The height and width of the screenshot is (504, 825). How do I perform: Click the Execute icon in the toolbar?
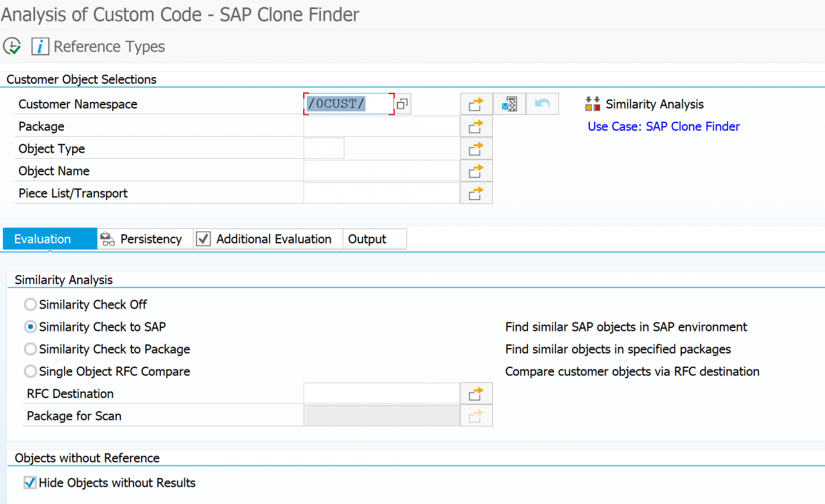tap(12, 45)
